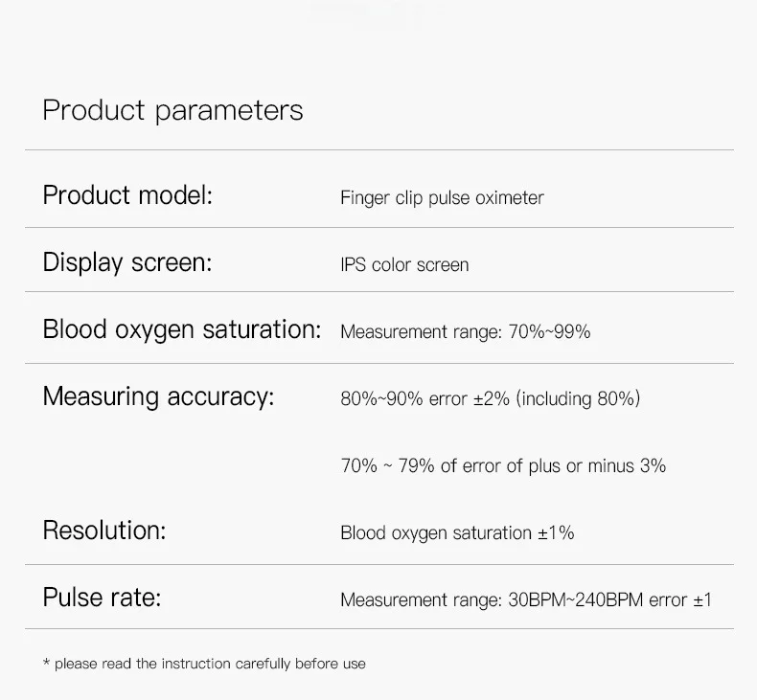Click the "Finger clip pulse oximeter" text
The width and height of the screenshot is (757, 700).
point(442,198)
